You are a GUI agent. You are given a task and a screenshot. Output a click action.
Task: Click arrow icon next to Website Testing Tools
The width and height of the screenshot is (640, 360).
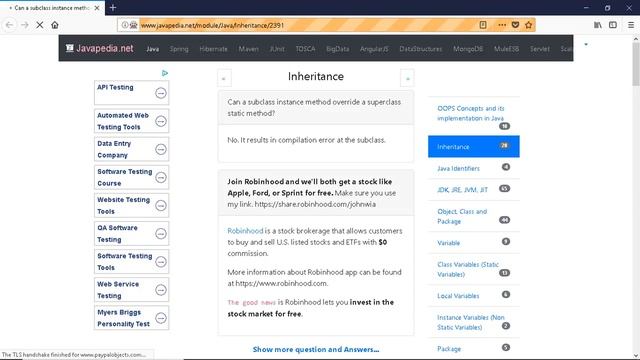tap(161, 205)
